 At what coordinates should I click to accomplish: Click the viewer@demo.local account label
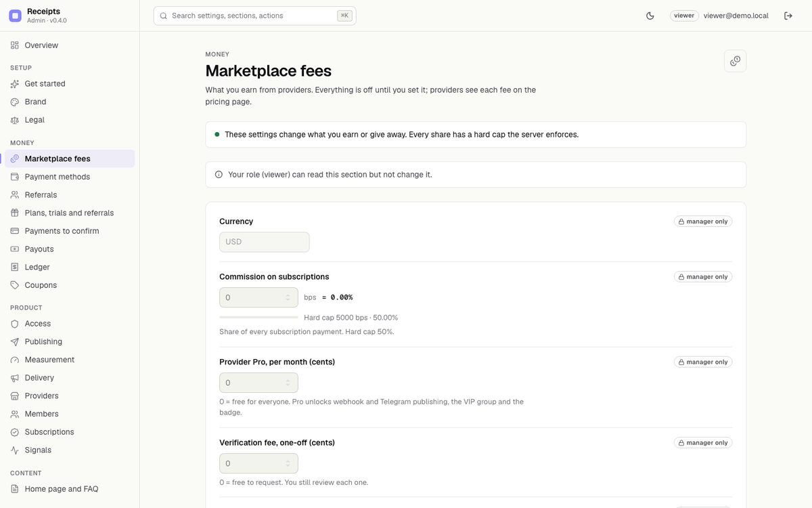pyautogui.click(x=736, y=16)
